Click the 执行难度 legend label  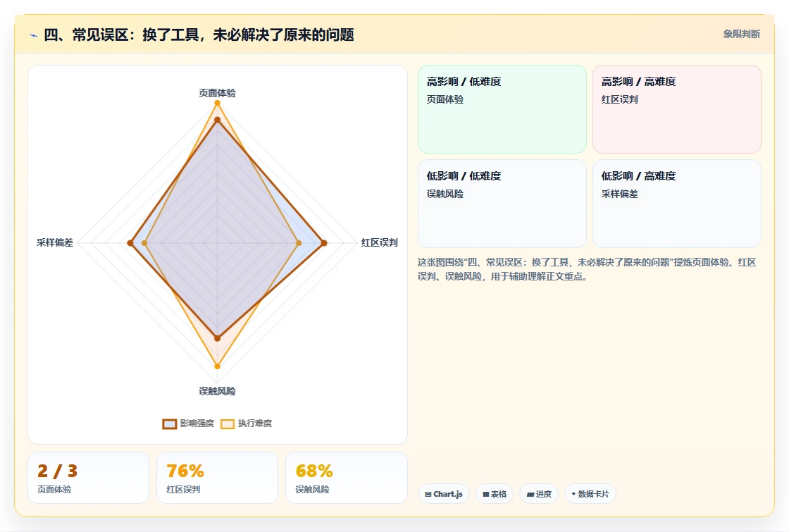coord(254,423)
